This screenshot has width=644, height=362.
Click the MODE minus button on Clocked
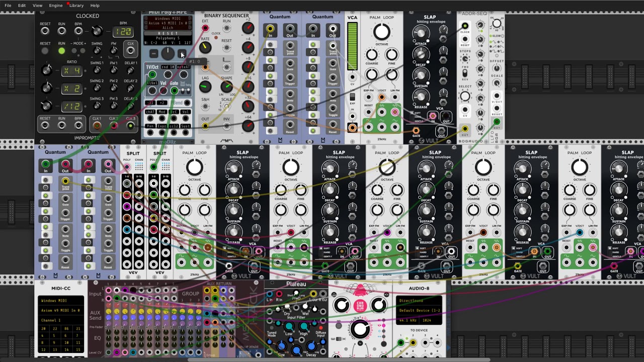(74, 51)
